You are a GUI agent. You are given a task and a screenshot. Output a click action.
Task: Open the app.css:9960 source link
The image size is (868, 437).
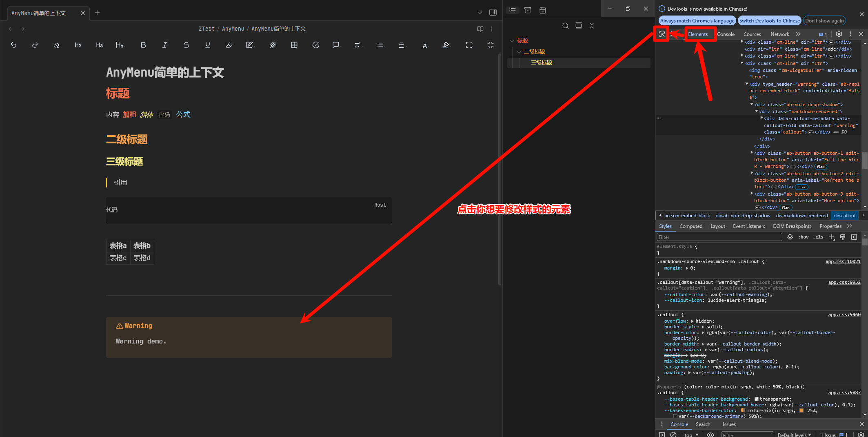click(x=844, y=314)
